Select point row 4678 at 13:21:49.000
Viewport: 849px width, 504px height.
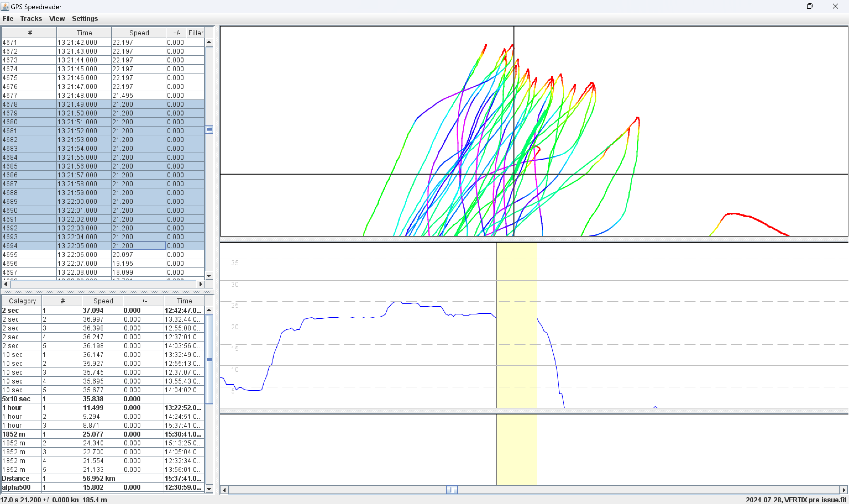[103, 104]
